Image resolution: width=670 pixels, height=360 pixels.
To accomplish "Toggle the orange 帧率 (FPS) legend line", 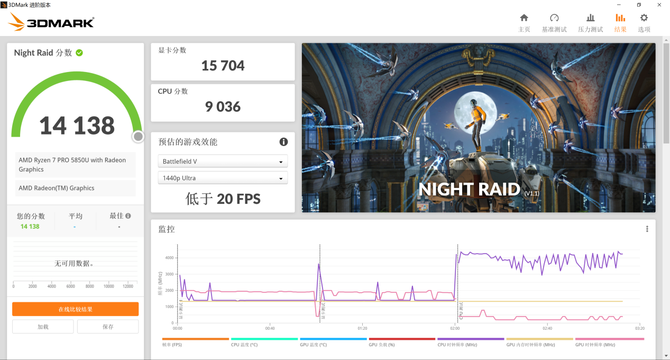I will click(196, 342).
